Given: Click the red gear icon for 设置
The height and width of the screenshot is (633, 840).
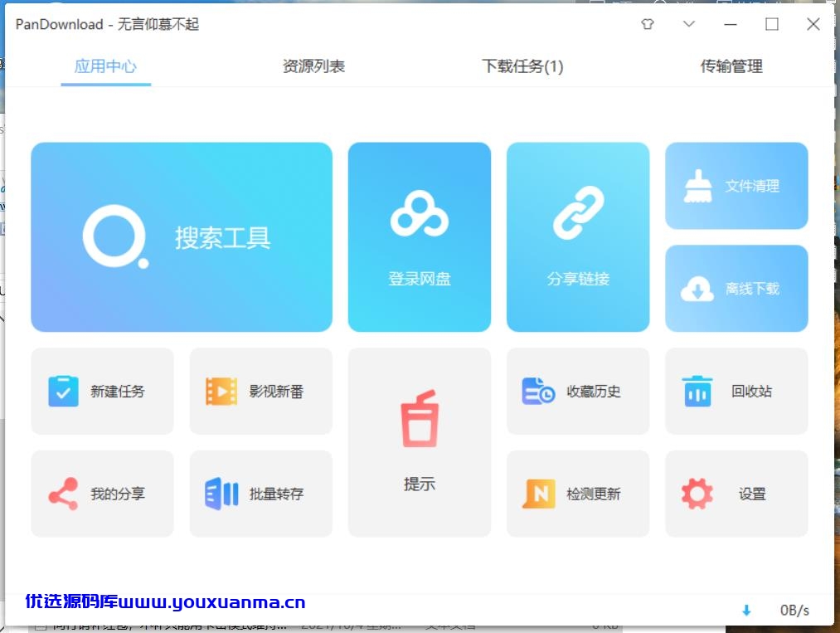Looking at the screenshot, I should 697,494.
